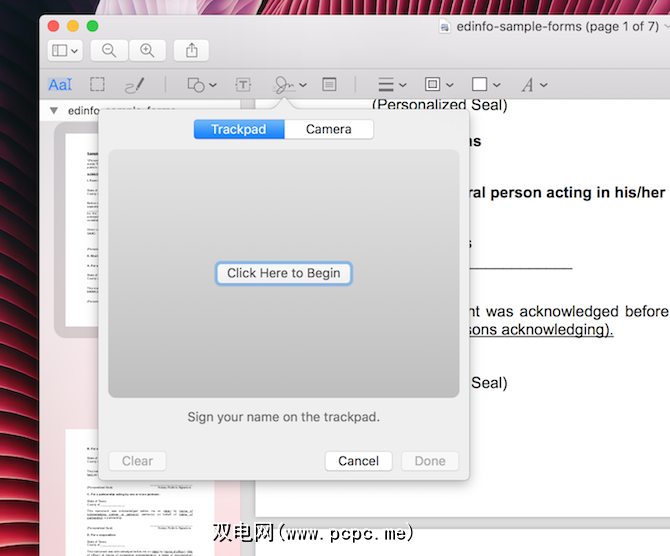Select the page 1 thumbnail in sidebar
670x556 pixels.
[82, 230]
